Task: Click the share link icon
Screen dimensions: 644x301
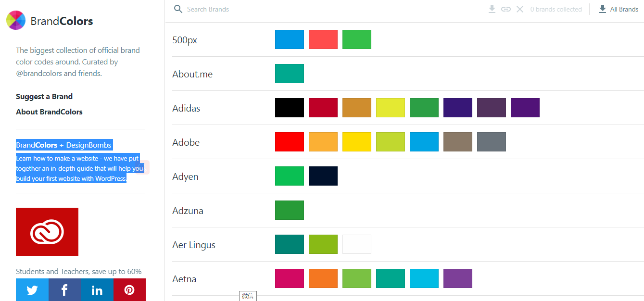Action: click(505, 9)
